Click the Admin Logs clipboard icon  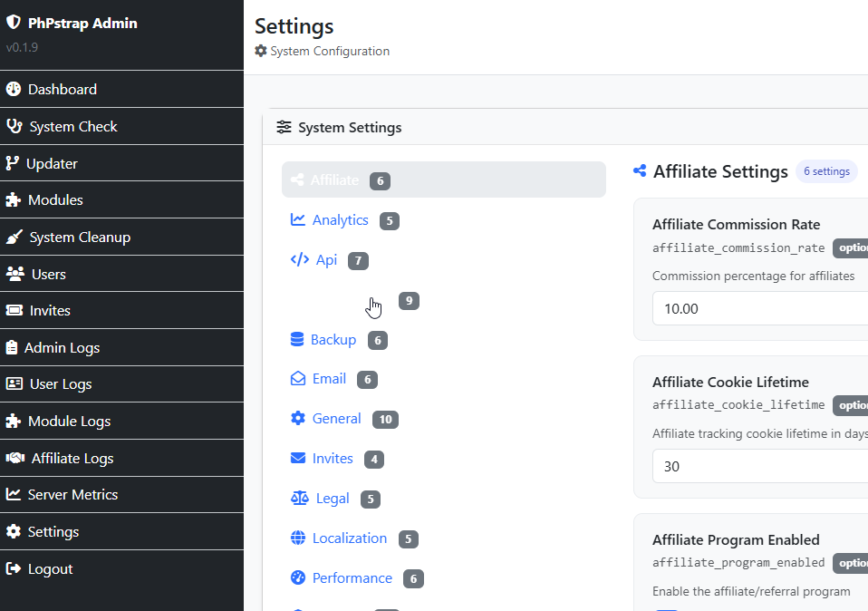tap(12, 347)
